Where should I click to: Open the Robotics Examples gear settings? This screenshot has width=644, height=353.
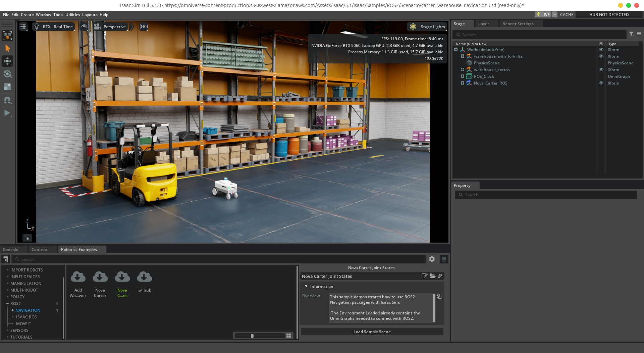(x=432, y=259)
